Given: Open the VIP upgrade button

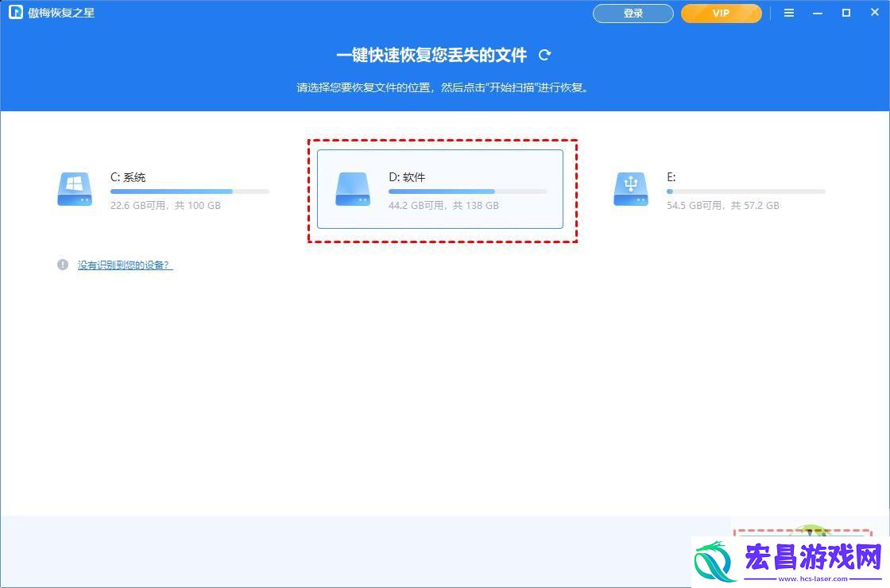Looking at the screenshot, I should [x=721, y=13].
